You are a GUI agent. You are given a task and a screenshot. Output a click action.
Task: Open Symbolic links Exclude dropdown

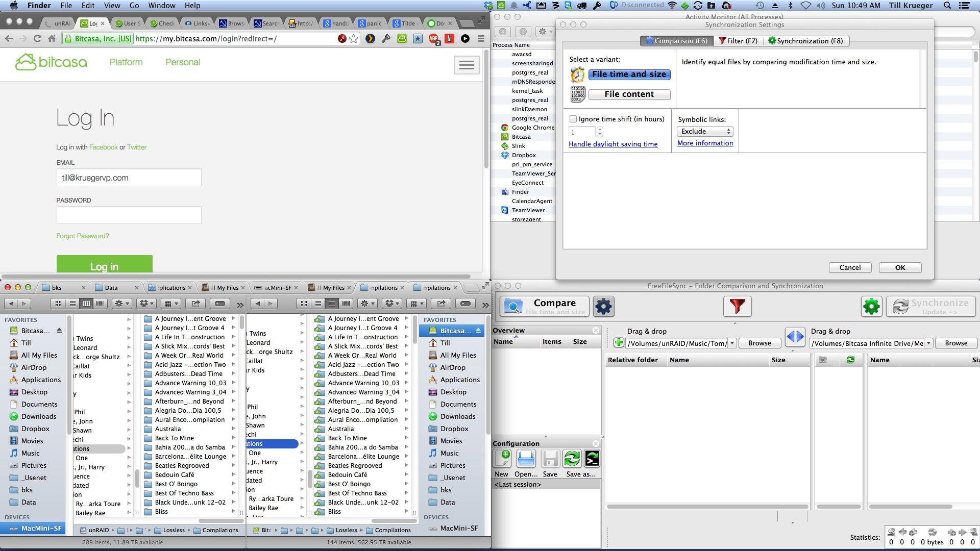pyautogui.click(x=705, y=131)
